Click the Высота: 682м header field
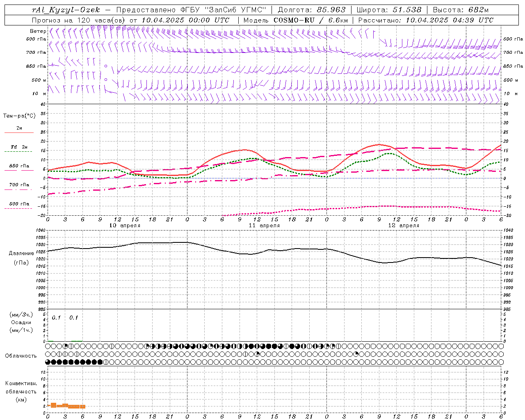Viewport: 525px width, 420px height. [461, 10]
